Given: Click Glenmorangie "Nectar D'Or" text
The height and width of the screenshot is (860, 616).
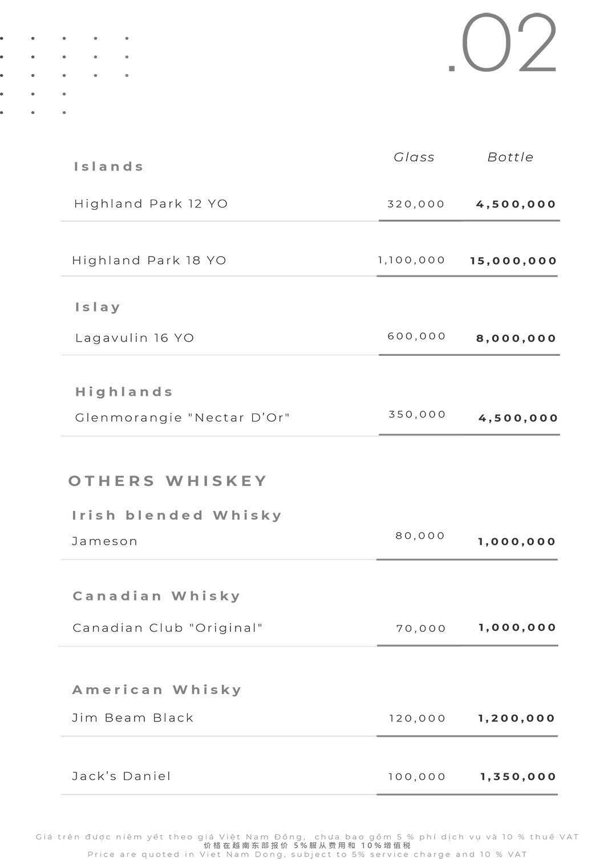Looking at the screenshot, I should 183,417.
